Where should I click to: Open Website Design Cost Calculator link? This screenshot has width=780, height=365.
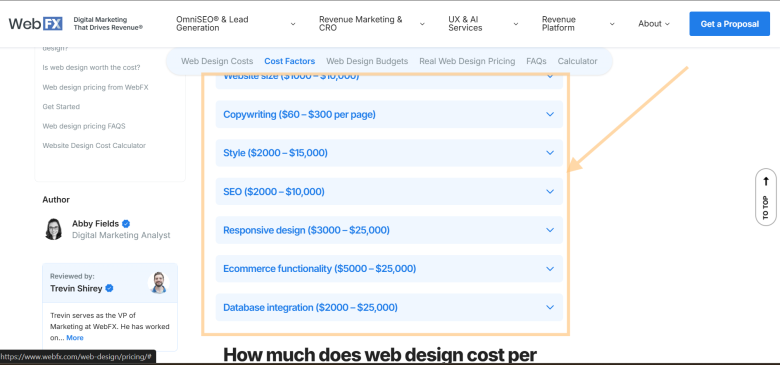pos(94,145)
